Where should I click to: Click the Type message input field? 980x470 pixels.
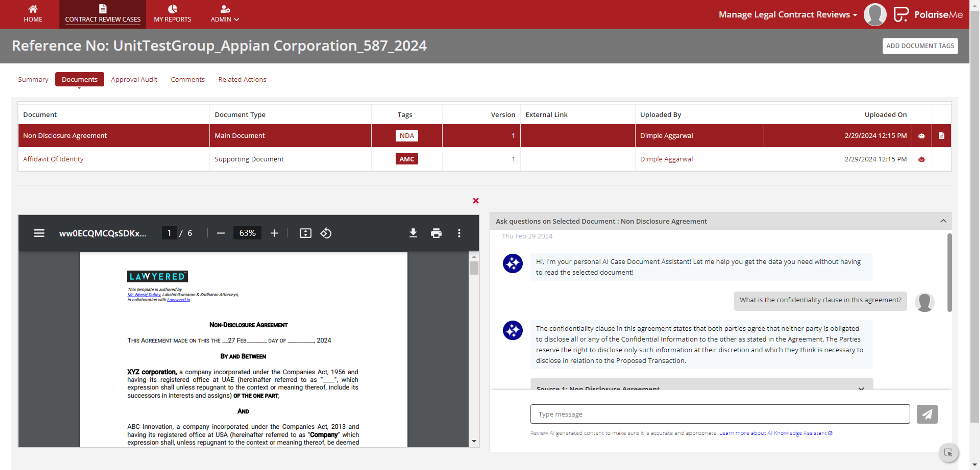(720, 414)
